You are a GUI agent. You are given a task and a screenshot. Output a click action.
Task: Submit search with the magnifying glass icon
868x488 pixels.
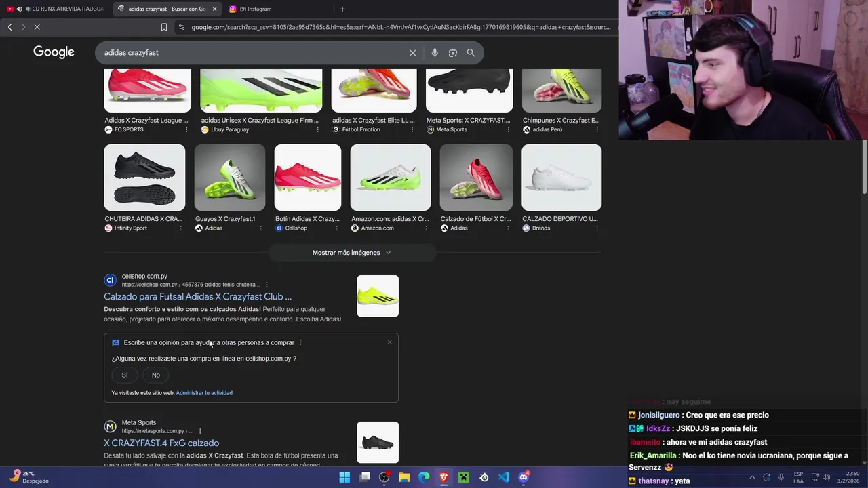tap(471, 53)
